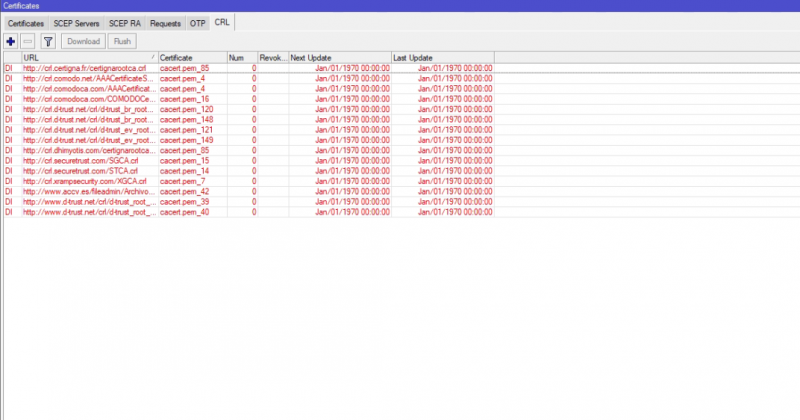Go to the SCEP RA tab
Viewport: 800px width, 420px height.
coord(123,22)
